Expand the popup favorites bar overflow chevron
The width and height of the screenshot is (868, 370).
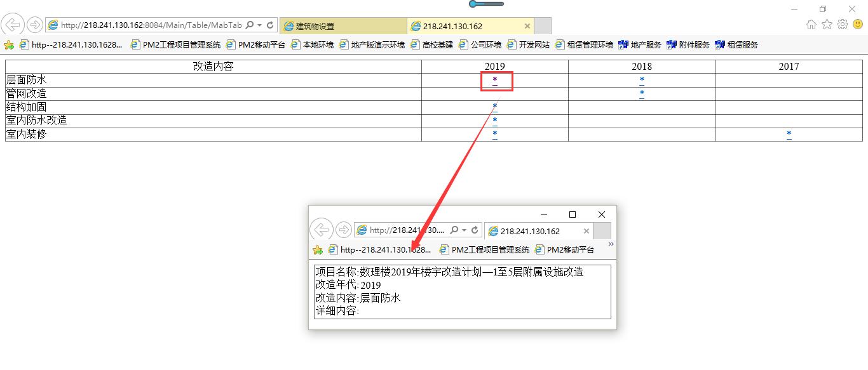click(x=611, y=244)
